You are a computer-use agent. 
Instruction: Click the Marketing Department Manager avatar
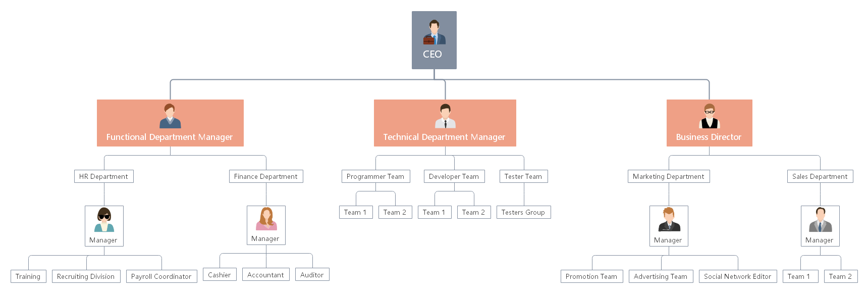coord(669,220)
